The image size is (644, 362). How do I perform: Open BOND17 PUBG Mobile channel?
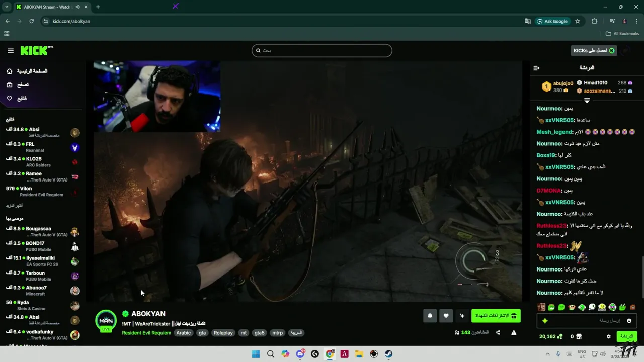tap(42, 246)
